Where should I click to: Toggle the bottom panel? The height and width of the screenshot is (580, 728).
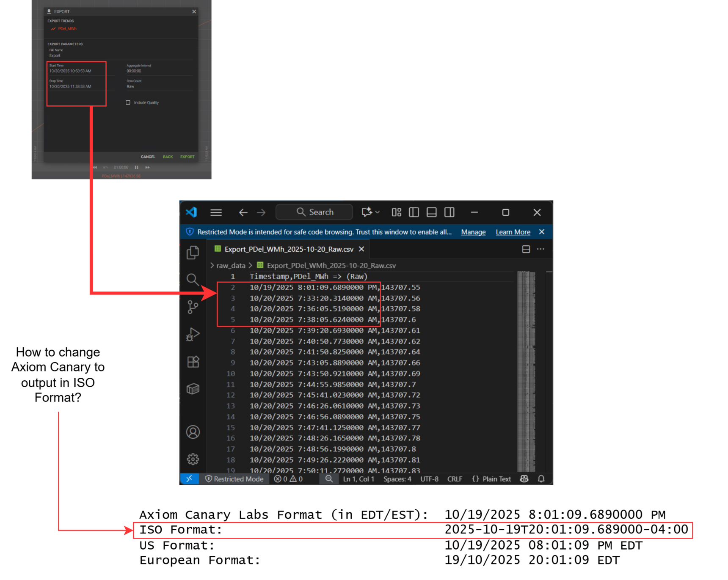coord(432,212)
